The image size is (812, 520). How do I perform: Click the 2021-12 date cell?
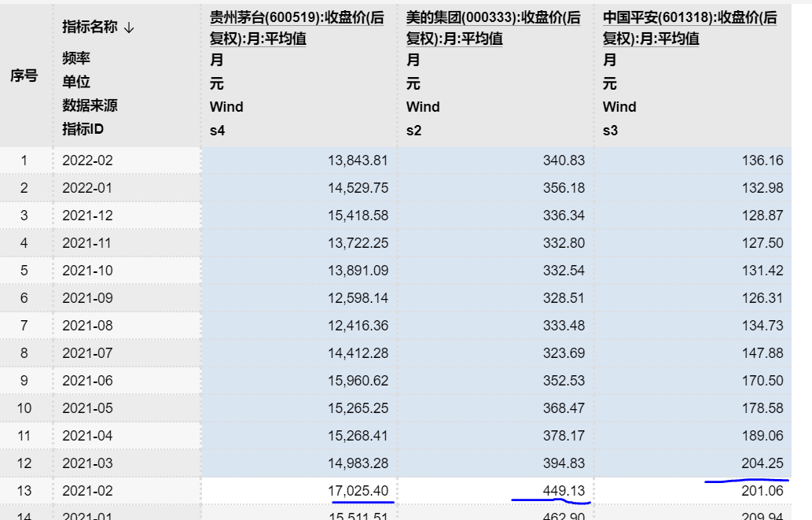tap(88, 216)
